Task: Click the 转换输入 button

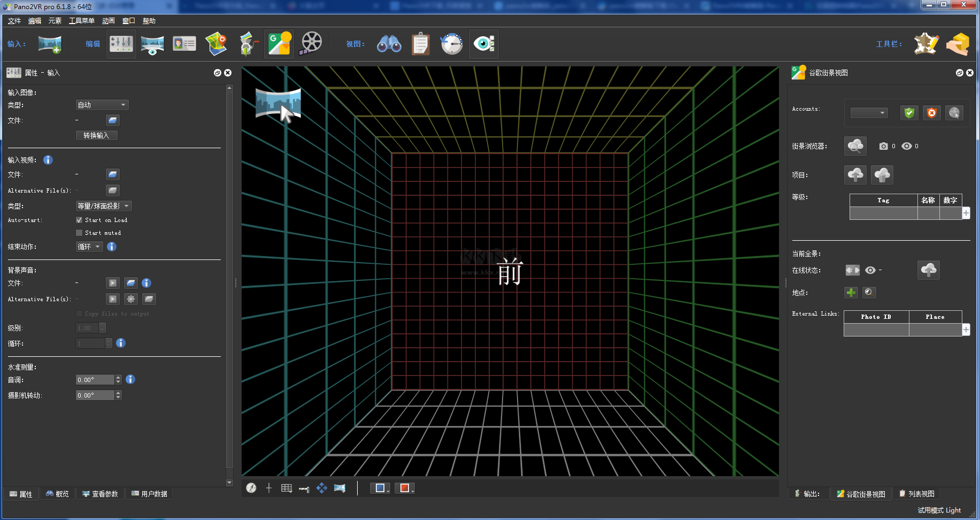Action: coord(96,135)
